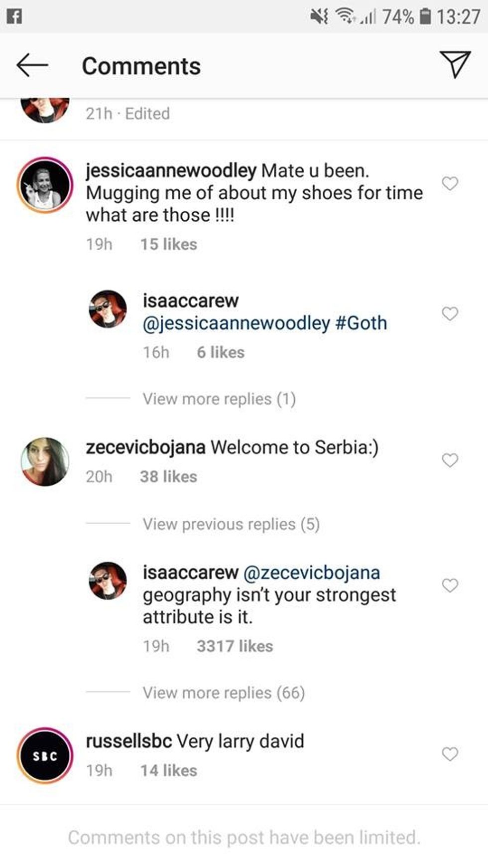488x868 pixels.
Task: Like isaaccarew's #Goth reply
Action: coord(450,313)
